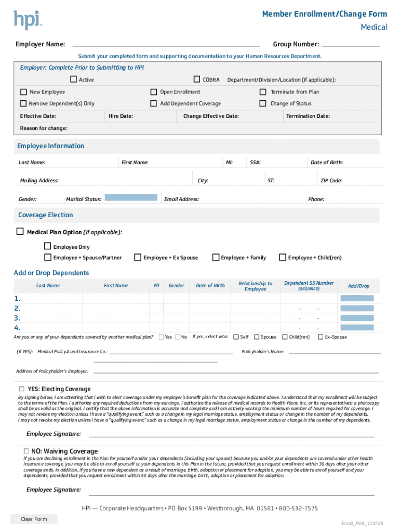Select the New Employee checkbox
The height and width of the screenshot is (532, 400).
[23, 92]
